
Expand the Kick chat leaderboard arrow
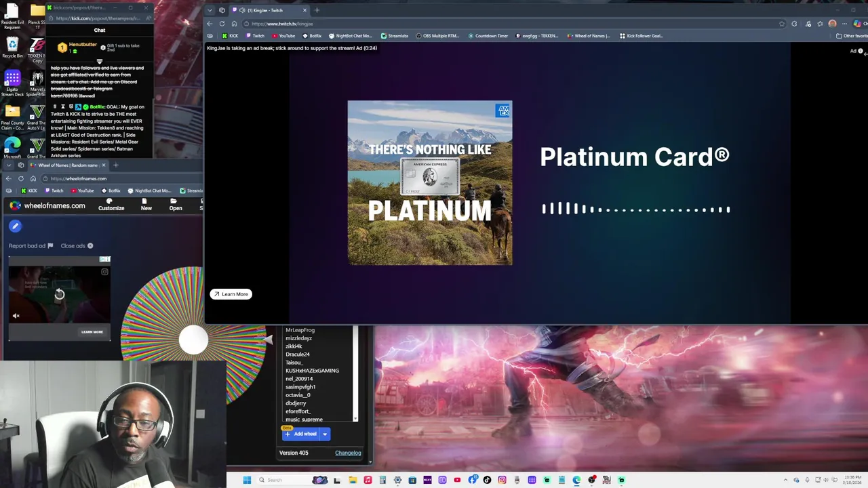tap(99, 61)
